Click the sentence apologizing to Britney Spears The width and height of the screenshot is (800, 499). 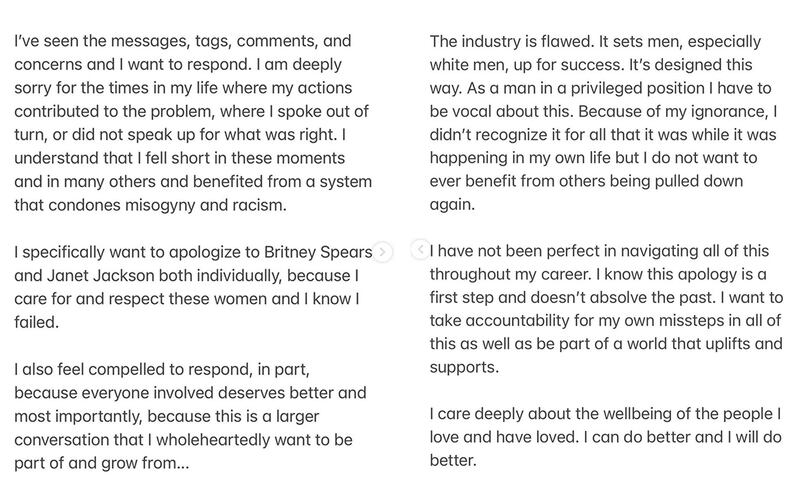click(x=193, y=287)
